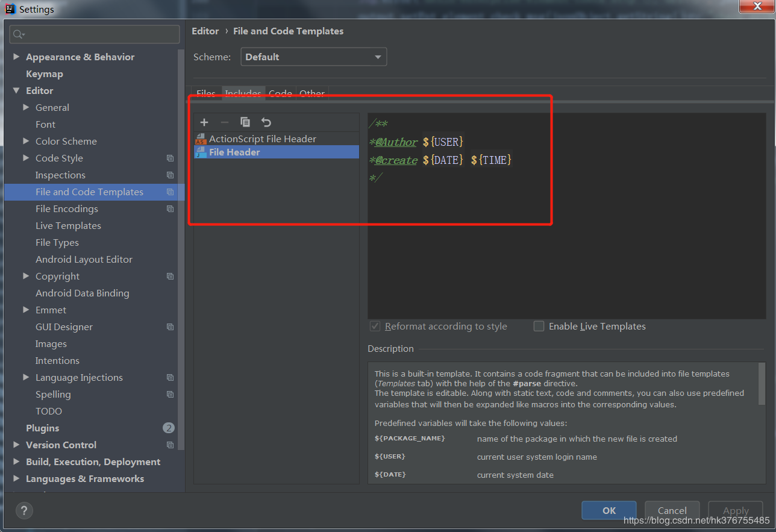Select File Types in the tree
Screen dimensions: 776x532
pyautogui.click(x=57, y=243)
